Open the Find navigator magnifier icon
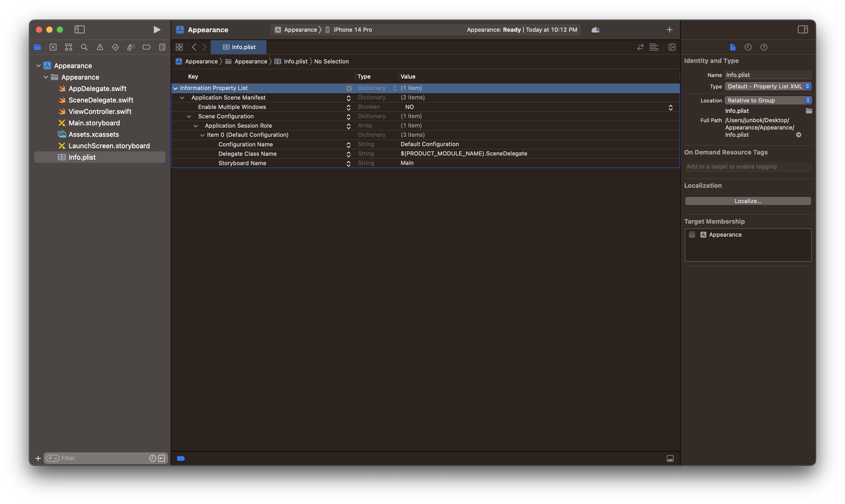845x504 pixels. (x=84, y=47)
